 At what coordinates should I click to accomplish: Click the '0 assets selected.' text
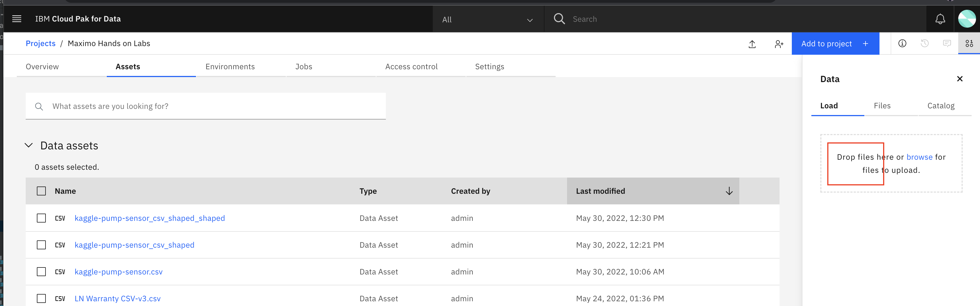click(67, 167)
